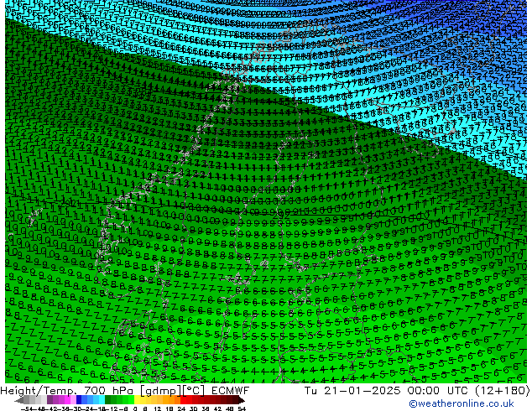Pick the yellow swatch on the temperature legend
Image resolution: width=532 pixels, height=411 pixels.
click(x=137, y=400)
